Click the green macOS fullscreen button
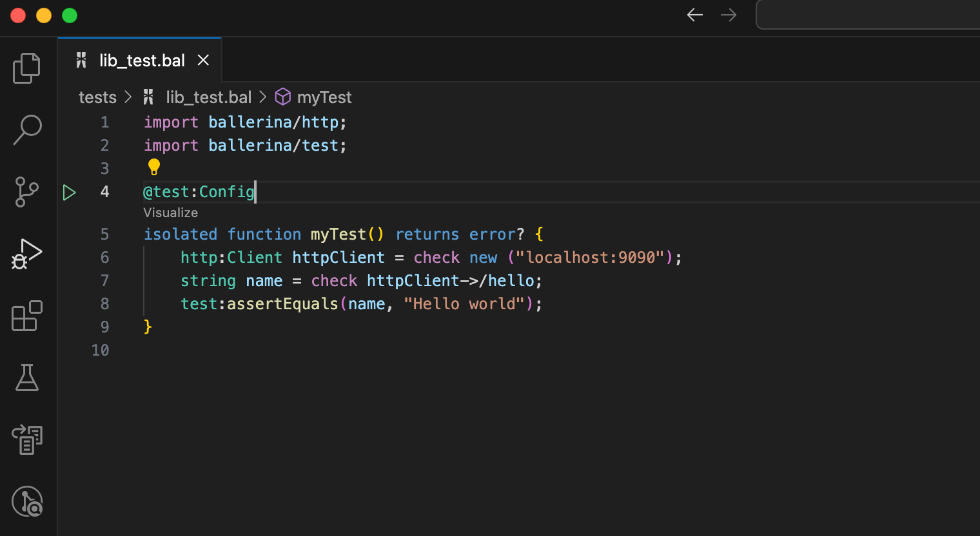Image resolution: width=980 pixels, height=536 pixels. [70, 15]
